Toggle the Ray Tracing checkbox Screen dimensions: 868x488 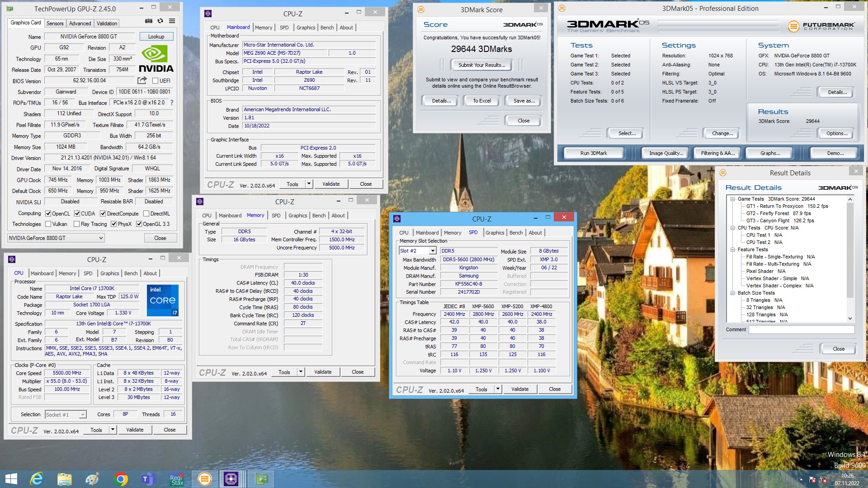coord(77,224)
